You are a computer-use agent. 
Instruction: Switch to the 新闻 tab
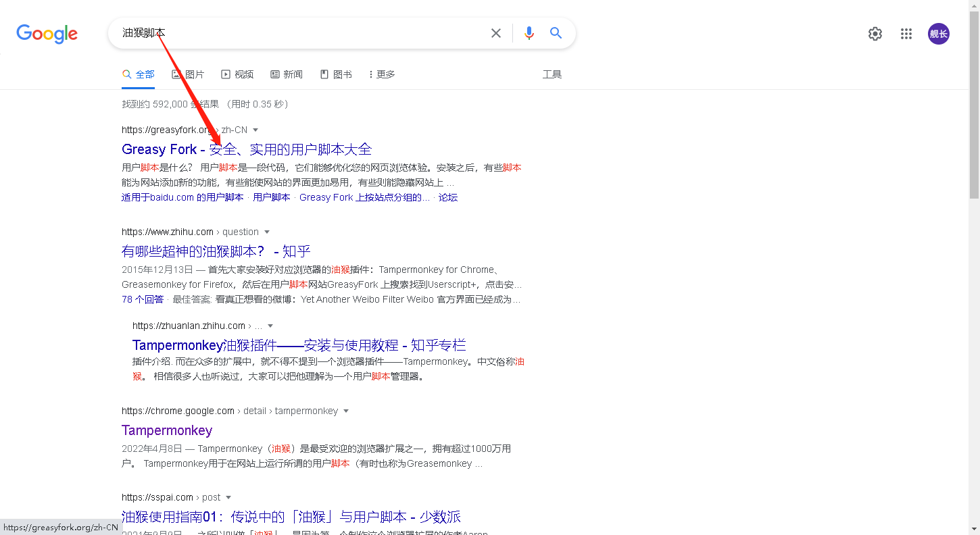pyautogui.click(x=287, y=74)
